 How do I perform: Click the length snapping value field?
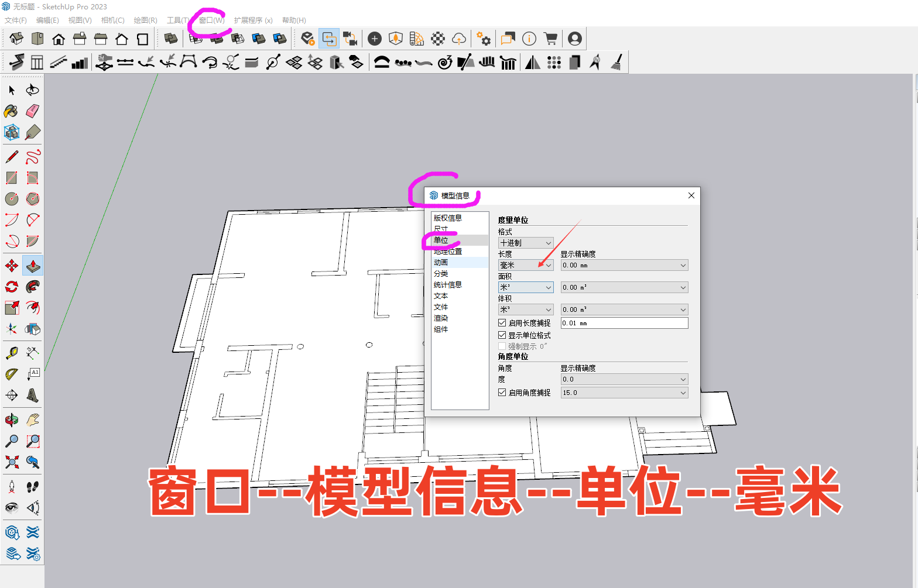[x=624, y=323]
